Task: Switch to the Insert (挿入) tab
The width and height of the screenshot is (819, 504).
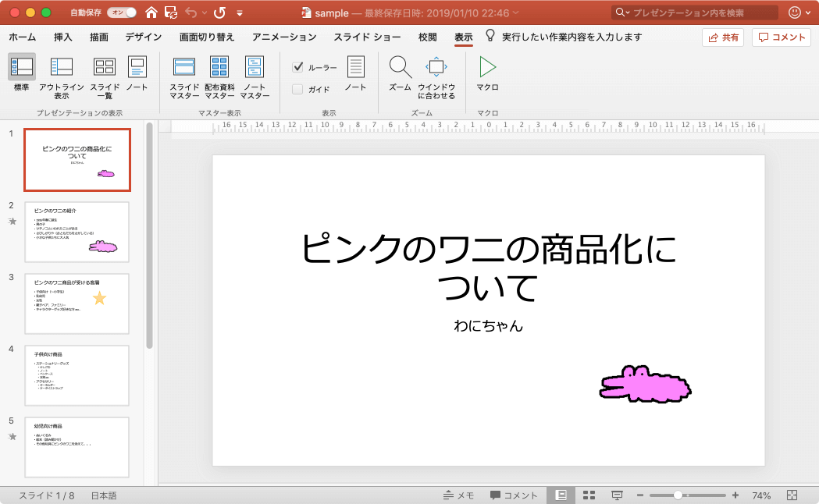Action: pos(63,37)
